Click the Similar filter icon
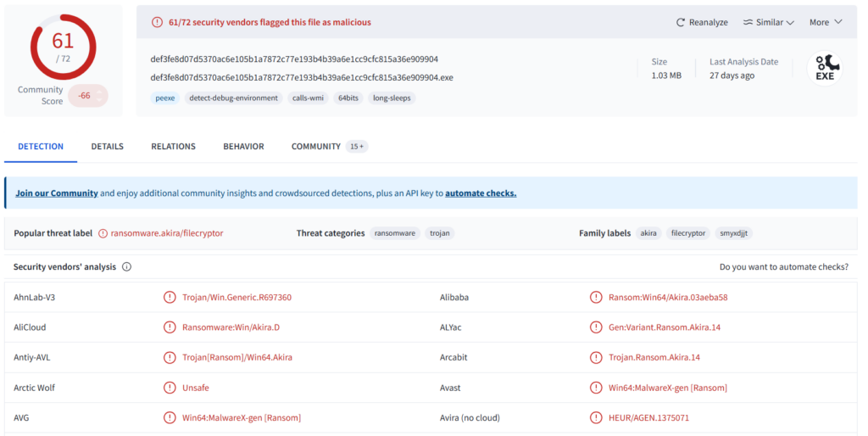The width and height of the screenshot is (868, 436). click(748, 22)
